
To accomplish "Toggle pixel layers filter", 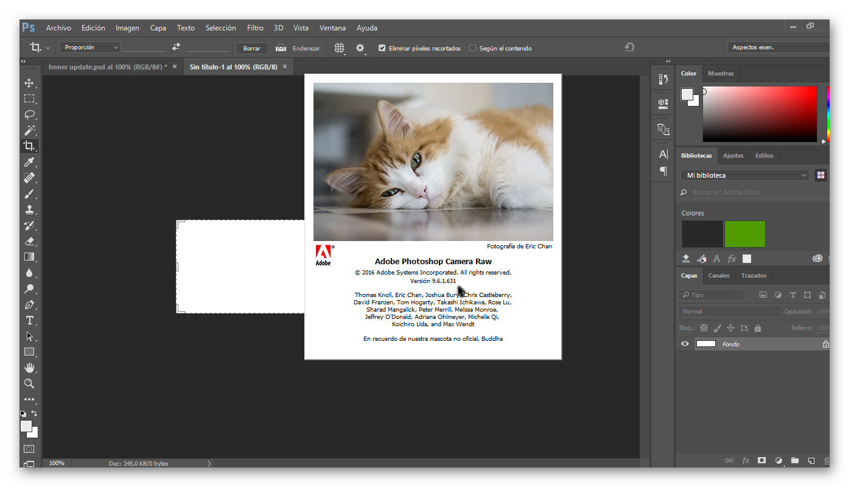I will (x=763, y=295).
